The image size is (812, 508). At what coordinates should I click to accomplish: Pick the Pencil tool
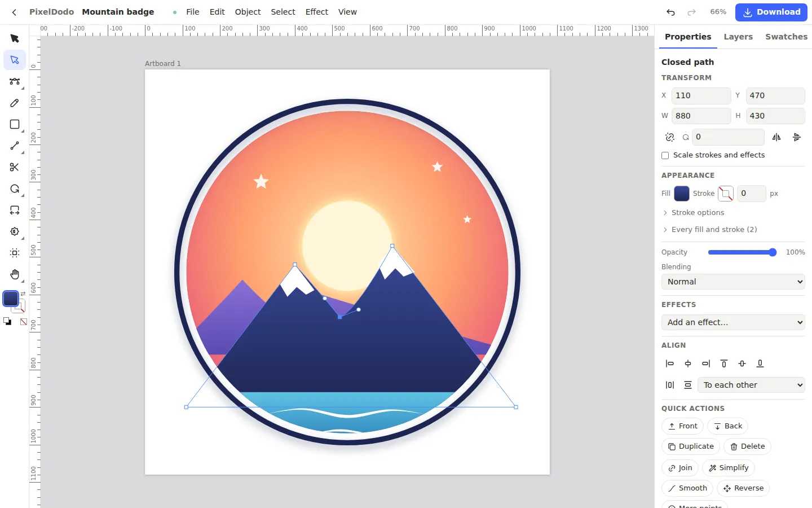[x=15, y=103]
